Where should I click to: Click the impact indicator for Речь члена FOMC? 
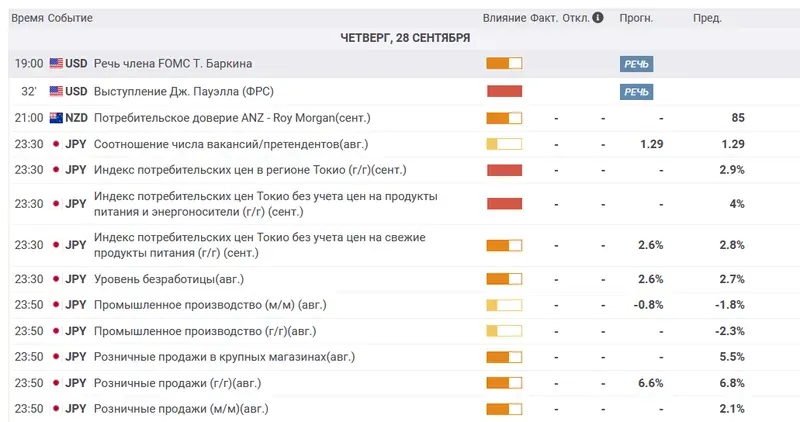click(x=504, y=63)
